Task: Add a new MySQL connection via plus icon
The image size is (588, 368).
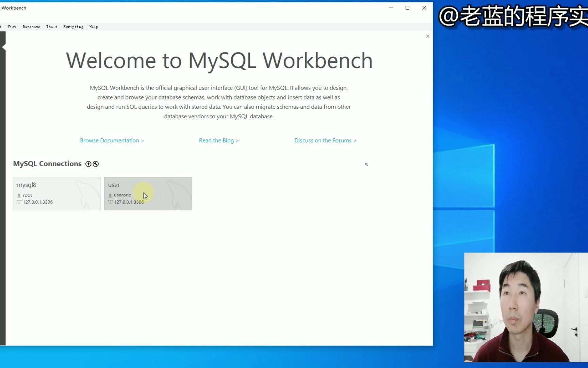Action: (88, 164)
